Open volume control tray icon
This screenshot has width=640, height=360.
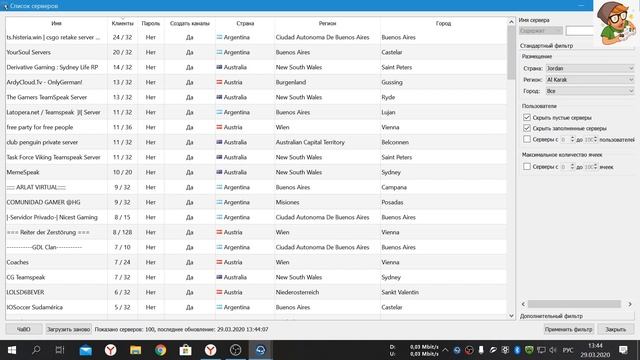click(553, 350)
